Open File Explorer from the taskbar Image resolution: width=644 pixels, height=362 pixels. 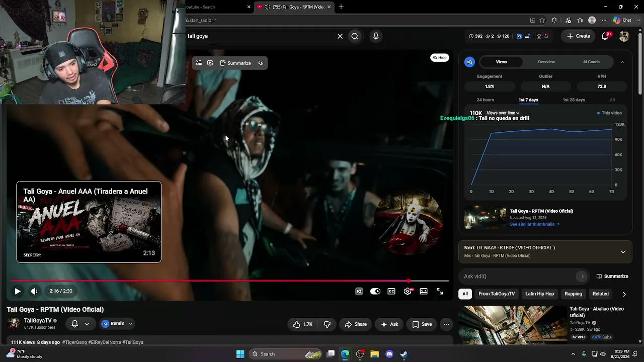[375, 354]
